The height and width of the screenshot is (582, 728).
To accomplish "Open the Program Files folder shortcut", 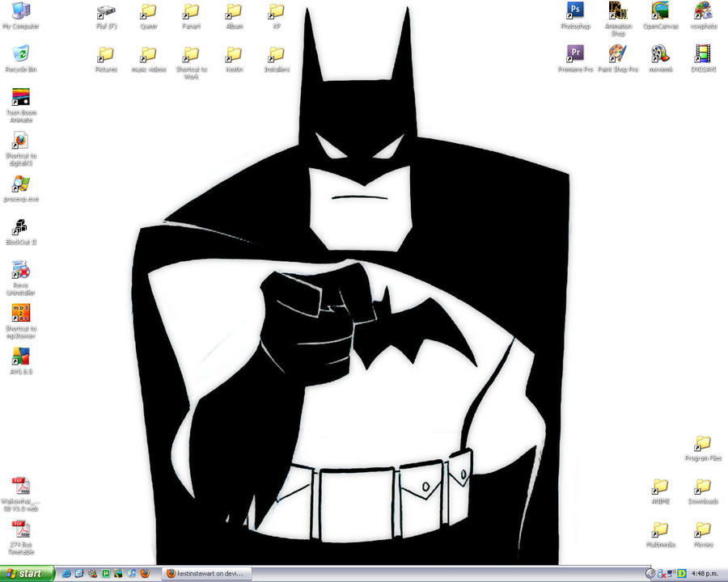I will pos(704,449).
